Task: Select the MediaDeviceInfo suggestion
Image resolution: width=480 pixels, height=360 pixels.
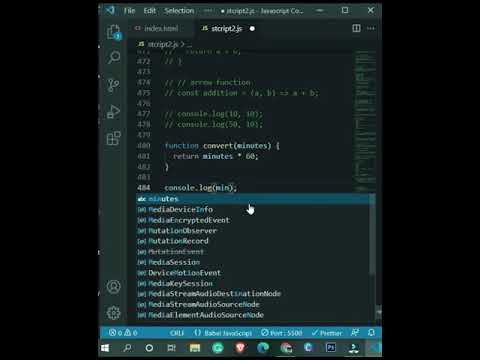Action: click(x=253, y=210)
